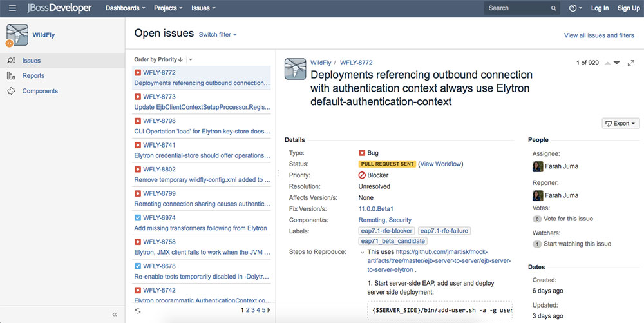Viewport: 644px width, 323px height.
Task: Open the Issues dropdown in top bar
Action: click(x=204, y=8)
